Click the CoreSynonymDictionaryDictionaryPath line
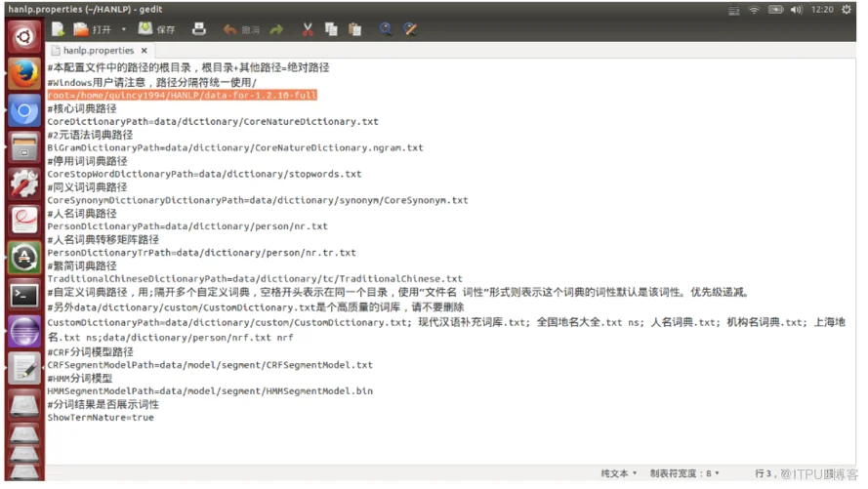868x489 pixels. [x=258, y=200]
